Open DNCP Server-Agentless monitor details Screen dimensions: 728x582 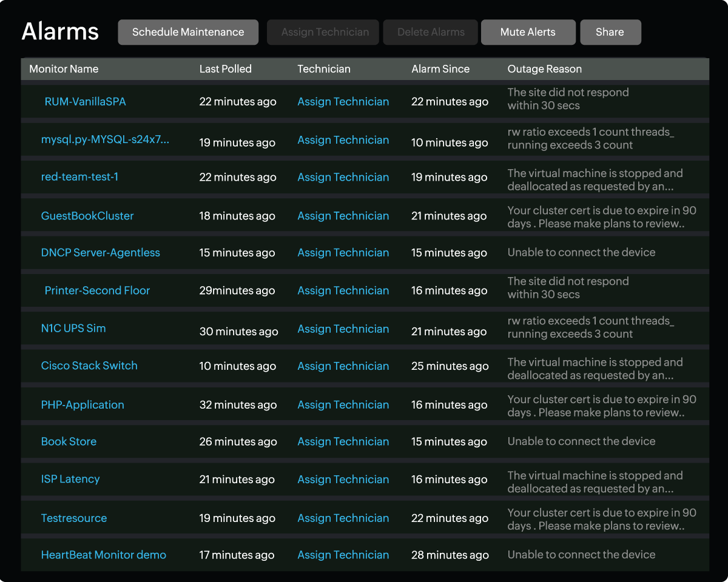pyautogui.click(x=100, y=253)
